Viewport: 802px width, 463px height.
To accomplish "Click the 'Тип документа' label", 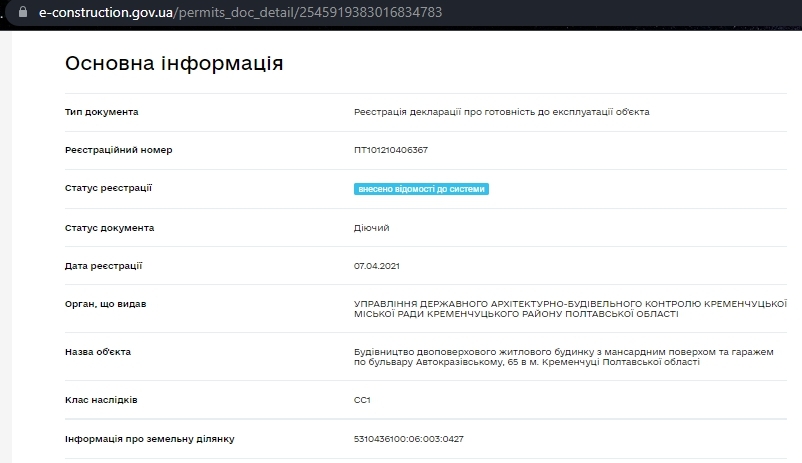I will 101,112.
